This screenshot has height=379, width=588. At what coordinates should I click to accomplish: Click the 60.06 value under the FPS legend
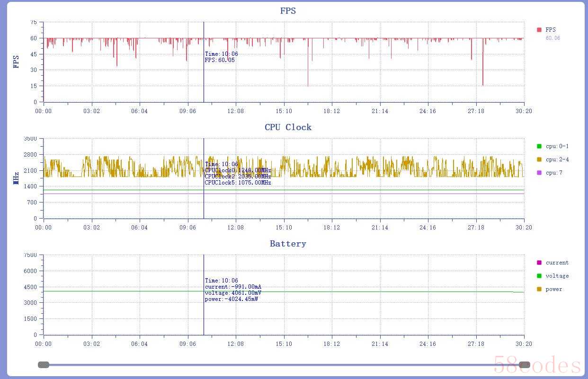(552, 38)
